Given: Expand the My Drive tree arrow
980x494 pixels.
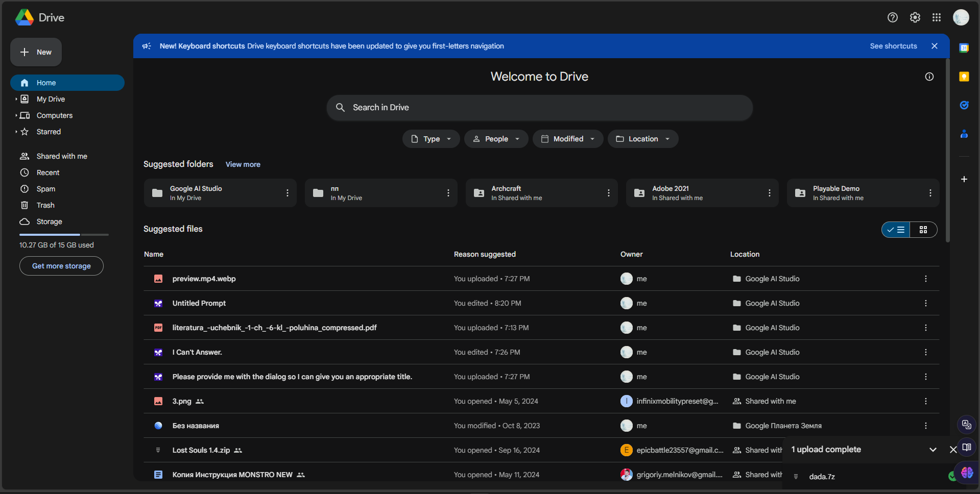Looking at the screenshot, I should pos(16,99).
